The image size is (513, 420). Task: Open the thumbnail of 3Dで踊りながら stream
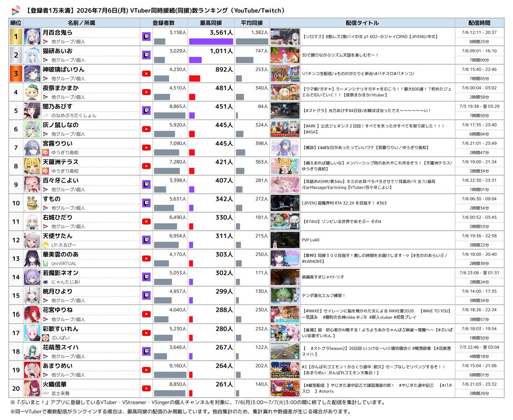[285, 55]
